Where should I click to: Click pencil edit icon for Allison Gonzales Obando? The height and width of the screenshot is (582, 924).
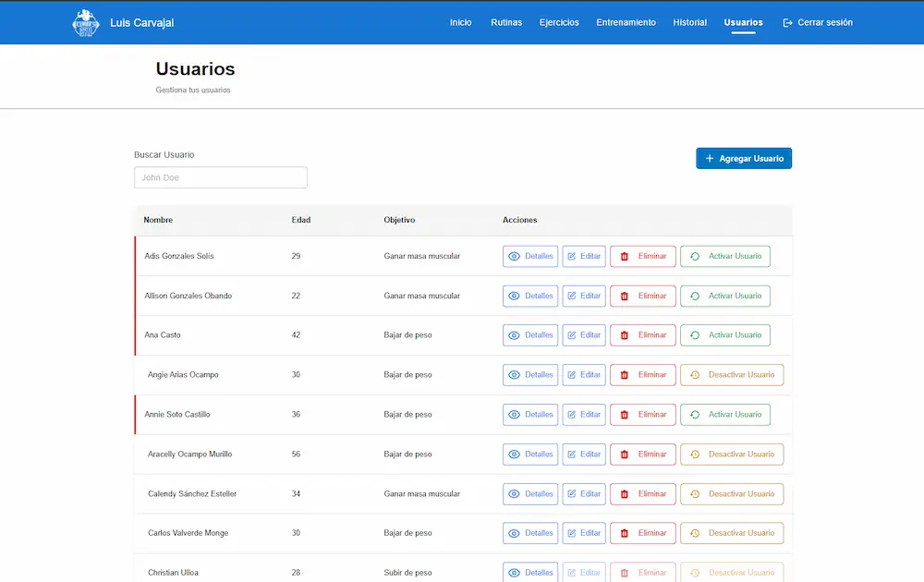pyautogui.click(x=571, y=296)
